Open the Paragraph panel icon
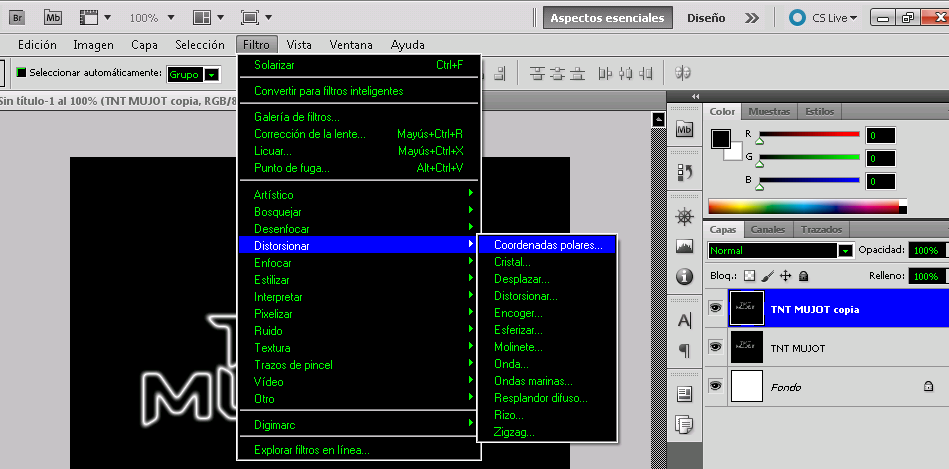This screenshot has height=469, width=949. click(685, 350)
